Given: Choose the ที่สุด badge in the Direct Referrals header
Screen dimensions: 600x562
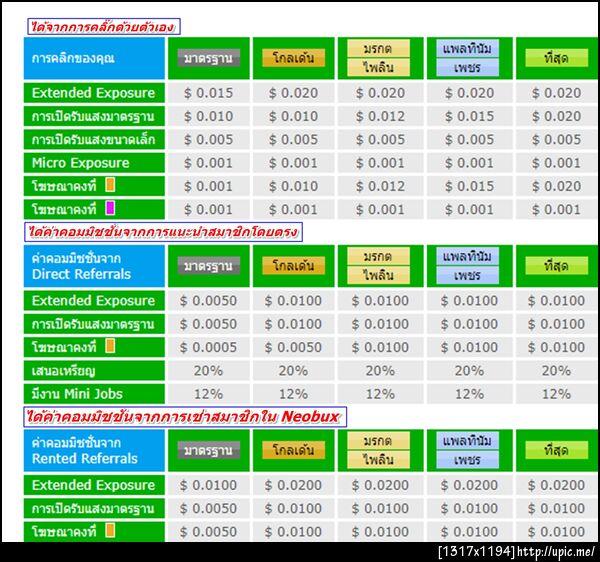Looking at the screenshot, I should coord(557,266).
